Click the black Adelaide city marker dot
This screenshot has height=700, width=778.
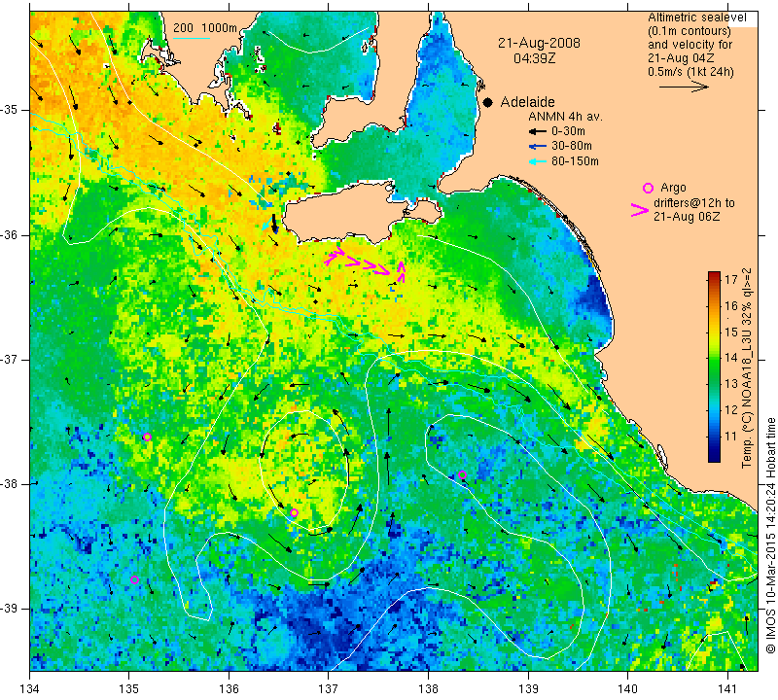[488, 102]
